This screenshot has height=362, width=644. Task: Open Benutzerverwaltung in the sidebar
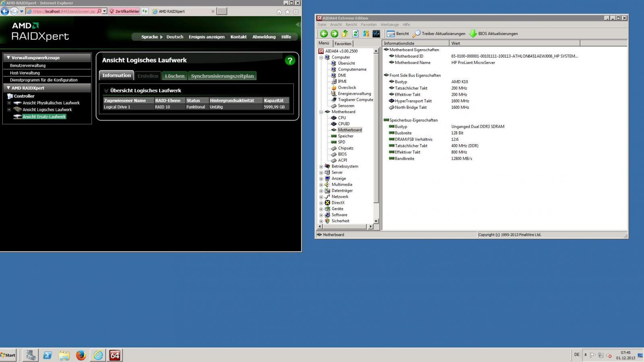28,66
